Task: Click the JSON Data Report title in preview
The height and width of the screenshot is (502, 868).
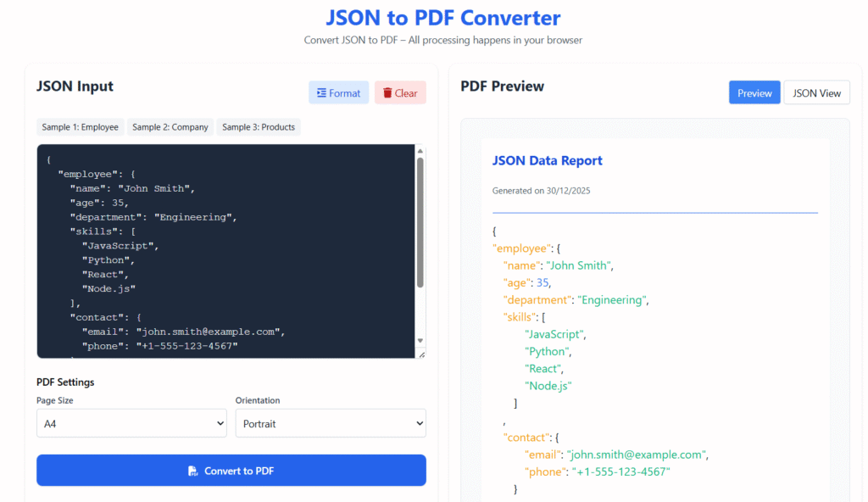Action: 547,160
